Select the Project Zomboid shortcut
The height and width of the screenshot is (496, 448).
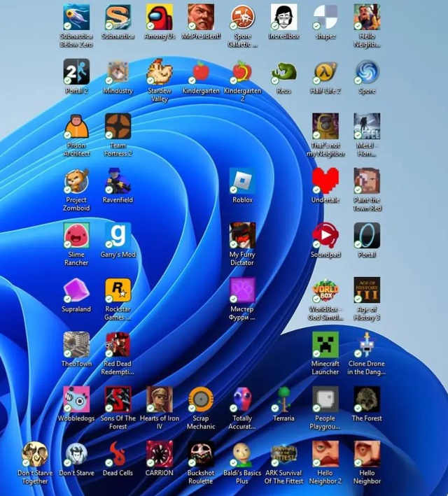(x=76, y=181)
